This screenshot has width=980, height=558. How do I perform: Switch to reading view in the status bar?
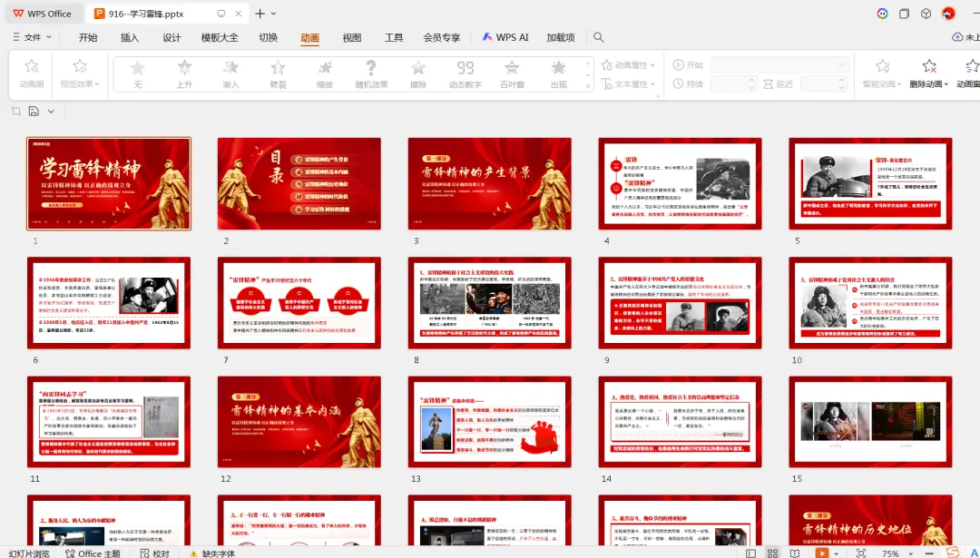[x=794, y=553]
